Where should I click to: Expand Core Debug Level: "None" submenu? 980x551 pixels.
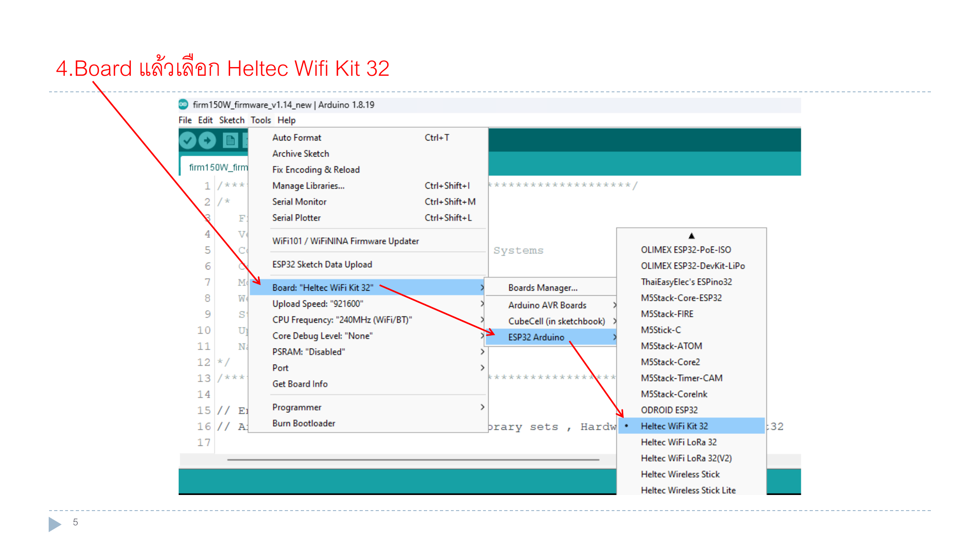[368, 336]
